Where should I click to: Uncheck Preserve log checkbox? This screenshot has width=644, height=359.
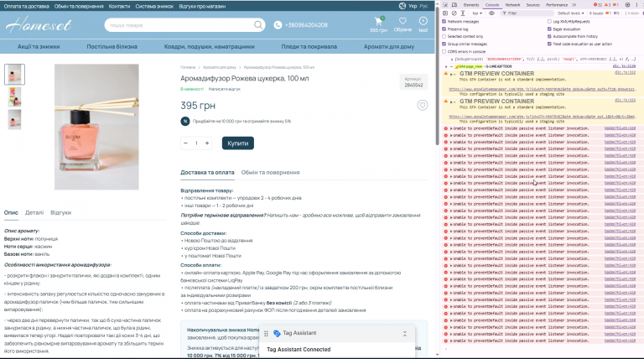pyautogui.click(x=444, y=29)
